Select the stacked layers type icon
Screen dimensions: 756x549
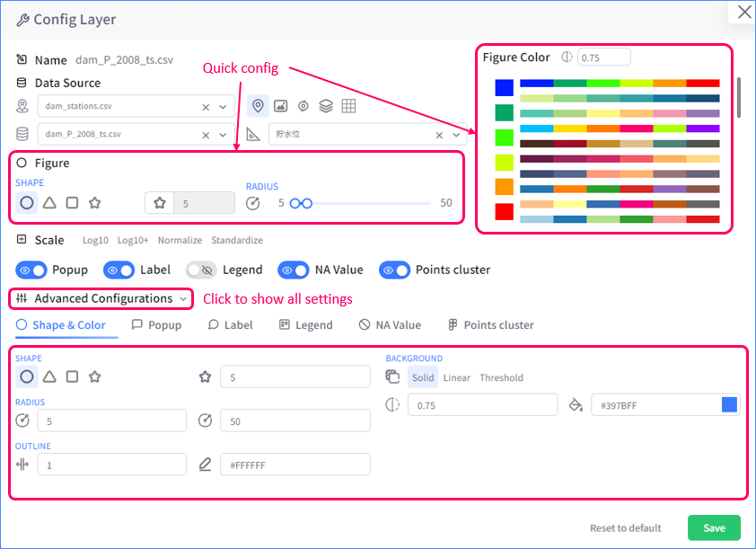pos(326,106)
